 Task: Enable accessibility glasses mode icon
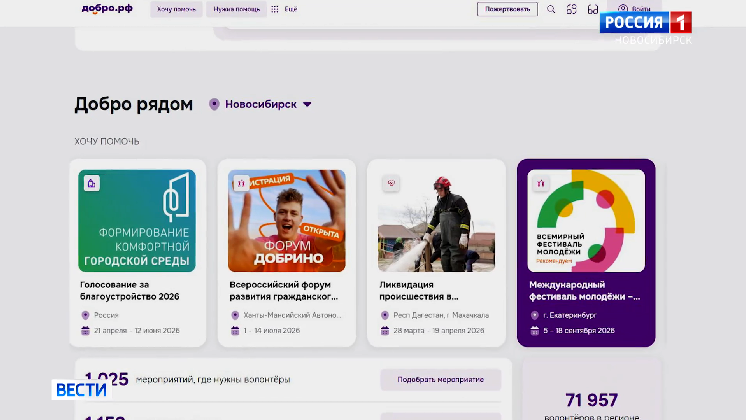pyautogui.click(x=592, y=9)
